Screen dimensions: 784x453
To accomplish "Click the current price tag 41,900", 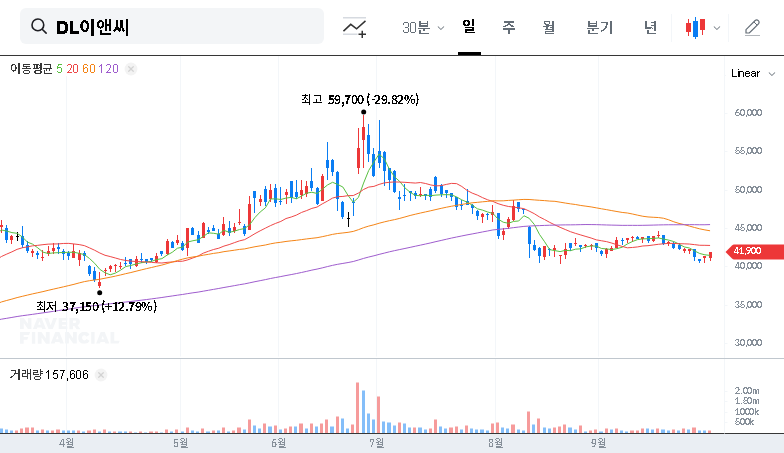I will click(754, 251).
